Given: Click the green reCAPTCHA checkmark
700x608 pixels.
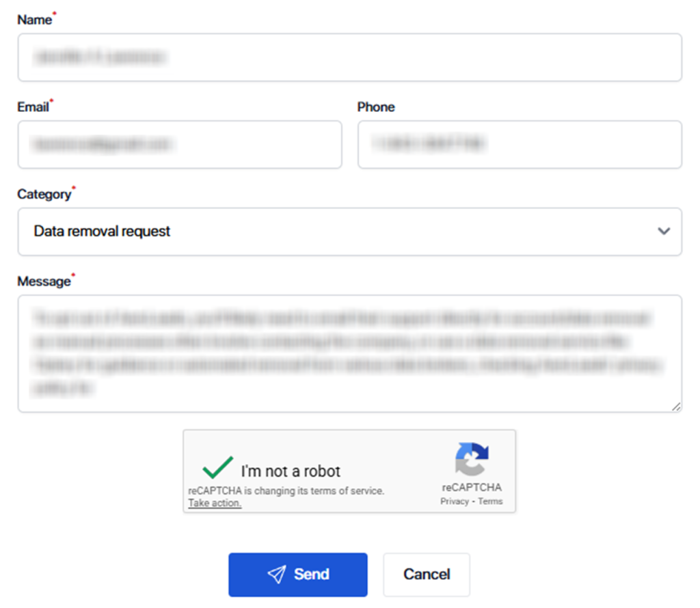Looking at the screenshot, I should pos(217,468).
